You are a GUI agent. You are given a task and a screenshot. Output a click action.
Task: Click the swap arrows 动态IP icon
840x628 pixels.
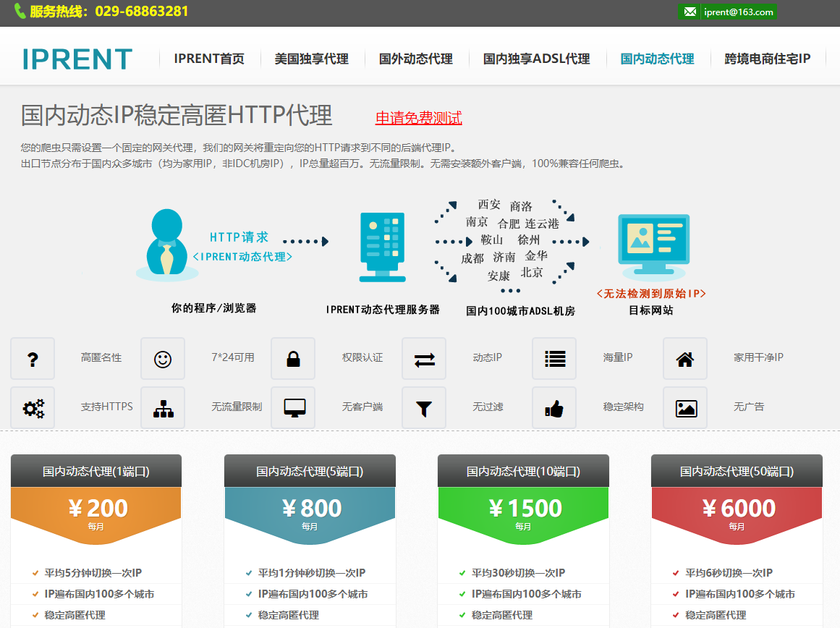click(x=424, y=358)
